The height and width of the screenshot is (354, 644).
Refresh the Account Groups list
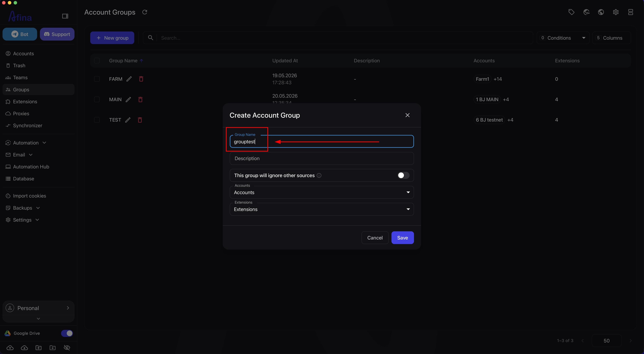click(145, 12)
